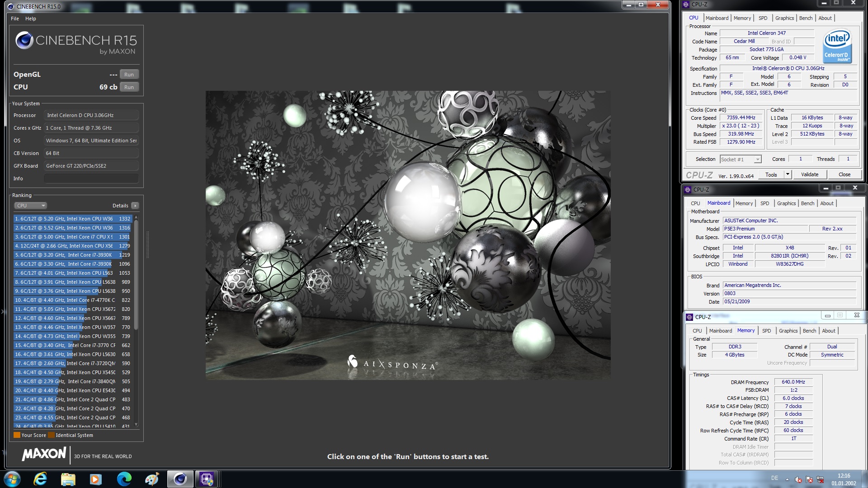
Task: Click the rendered spheres scene image
Action: point(408,235)
